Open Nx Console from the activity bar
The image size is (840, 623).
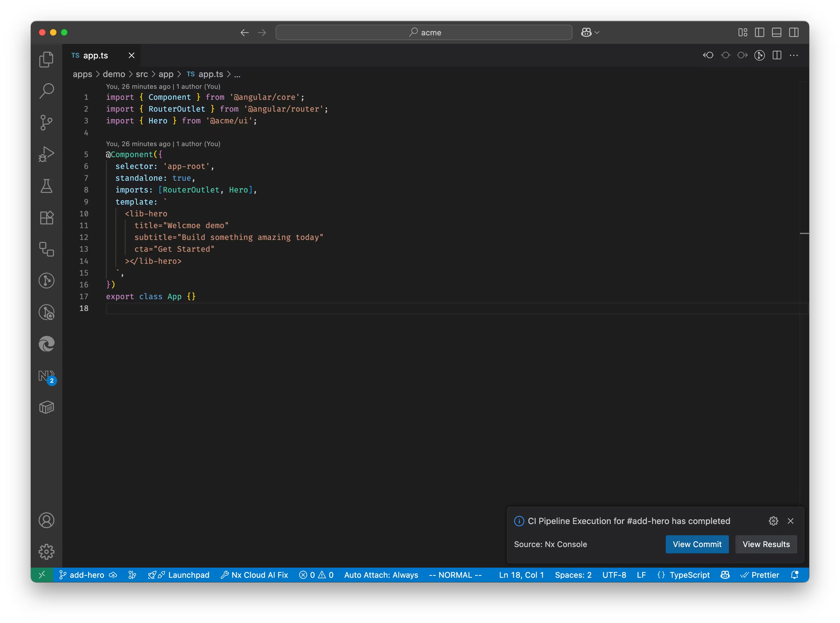click(x=46, y=376)
